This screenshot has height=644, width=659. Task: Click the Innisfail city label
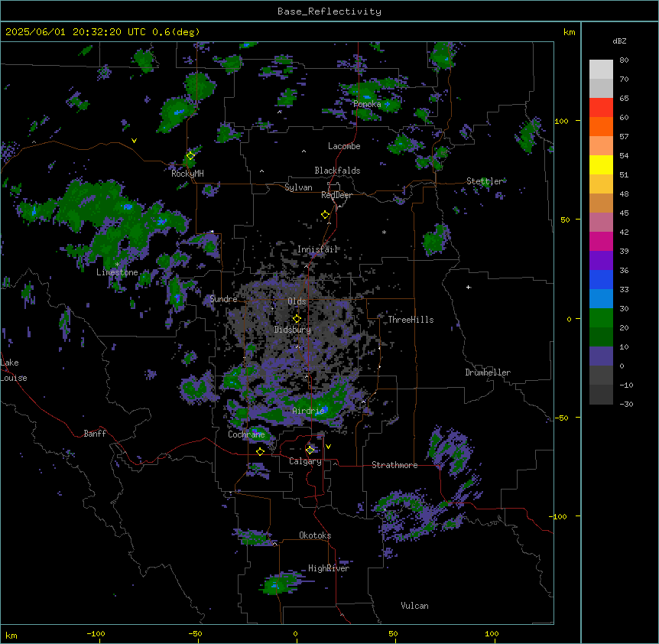tap(318, 249)
